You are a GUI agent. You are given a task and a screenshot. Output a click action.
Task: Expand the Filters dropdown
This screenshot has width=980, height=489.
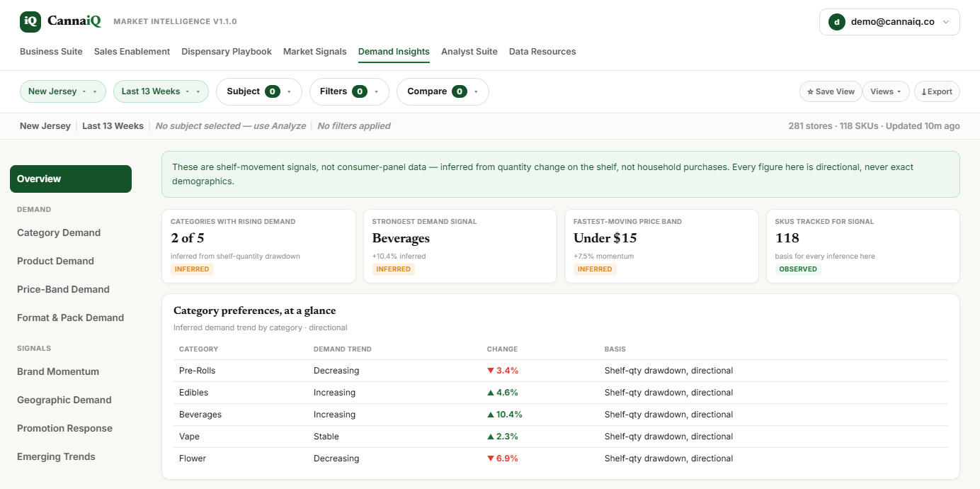(349, 91)
